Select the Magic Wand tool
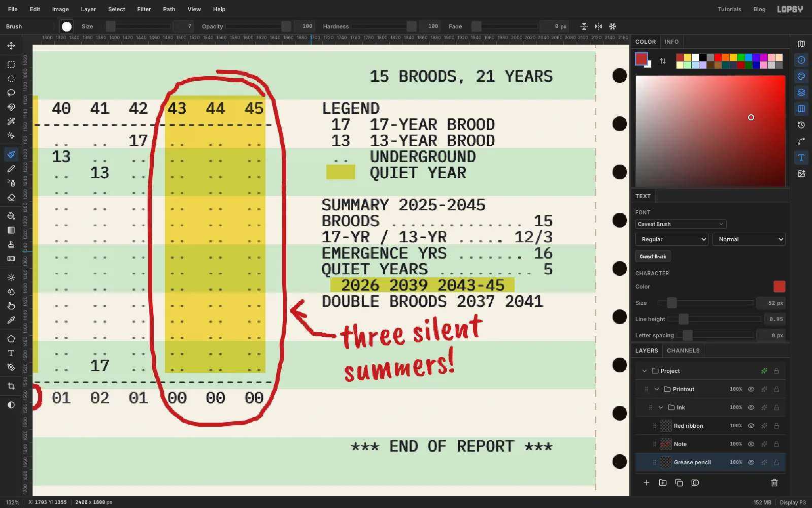Viewport: 812px width, 508px height. [11, 121]
